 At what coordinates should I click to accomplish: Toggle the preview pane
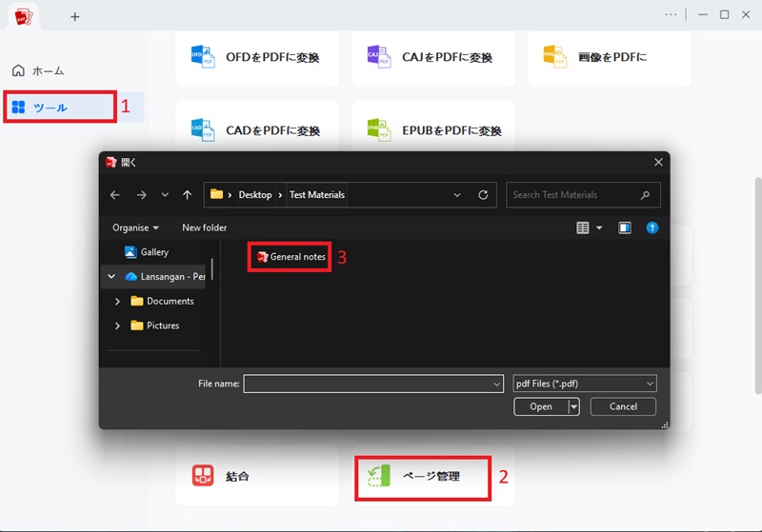[625, 227]
